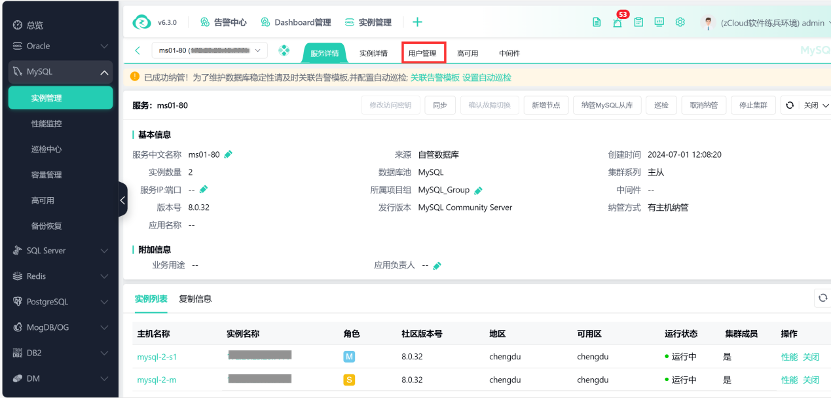
Task: Edit 所属项目组 MySQL_Group pencil icon
Action: pos(478,190)
